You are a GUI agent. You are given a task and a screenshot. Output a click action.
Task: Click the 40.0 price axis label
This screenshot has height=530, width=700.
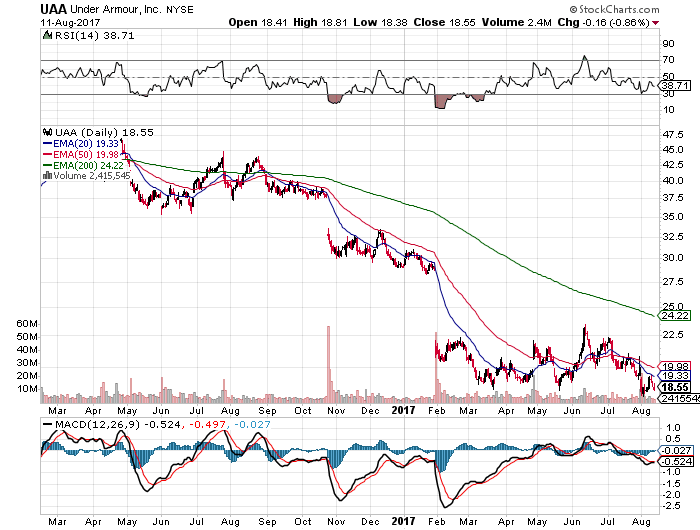(673, 181)
